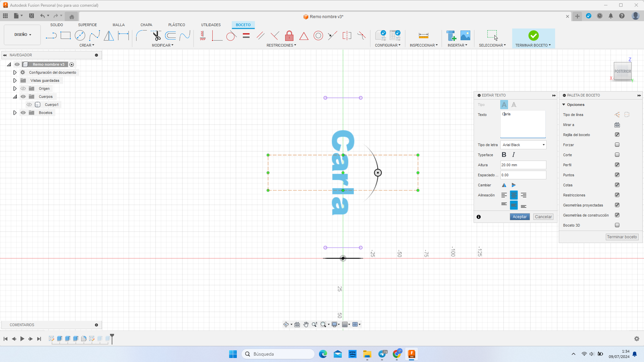Click Cancelar to discard text edit

pos(543,217)
